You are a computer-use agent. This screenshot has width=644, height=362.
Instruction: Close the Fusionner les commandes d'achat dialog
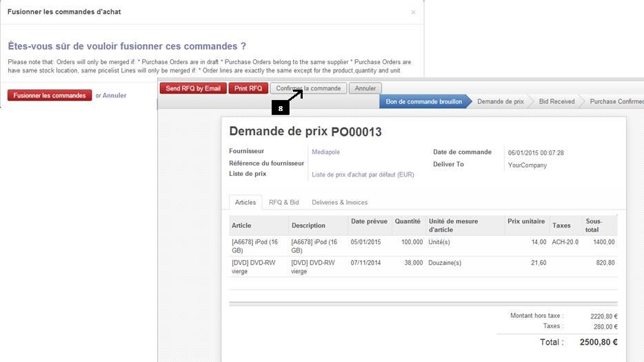413,12
